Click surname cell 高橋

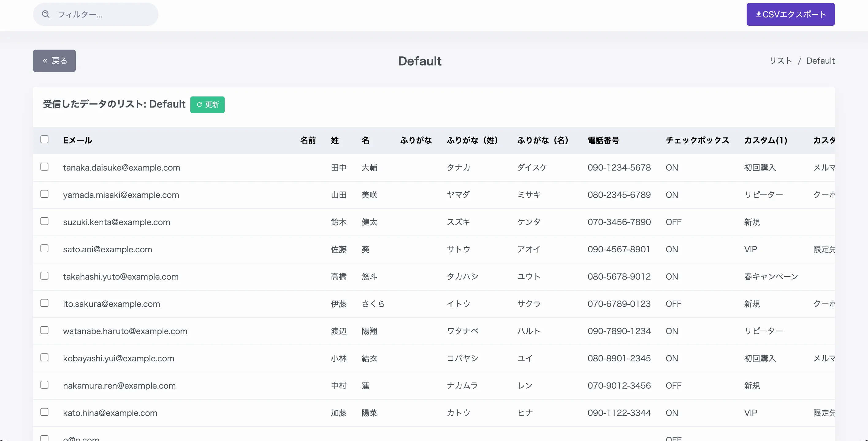tap(339, 277)
